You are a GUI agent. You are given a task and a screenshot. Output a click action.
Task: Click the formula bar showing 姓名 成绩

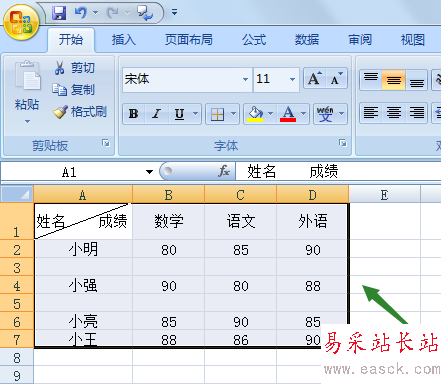pos(338,172)
